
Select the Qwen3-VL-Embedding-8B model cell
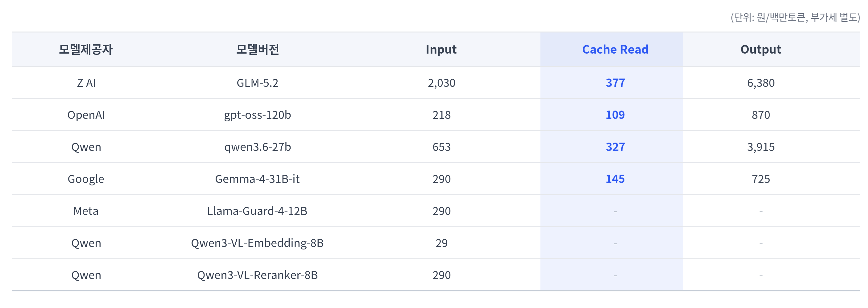(x=258, y=243)
